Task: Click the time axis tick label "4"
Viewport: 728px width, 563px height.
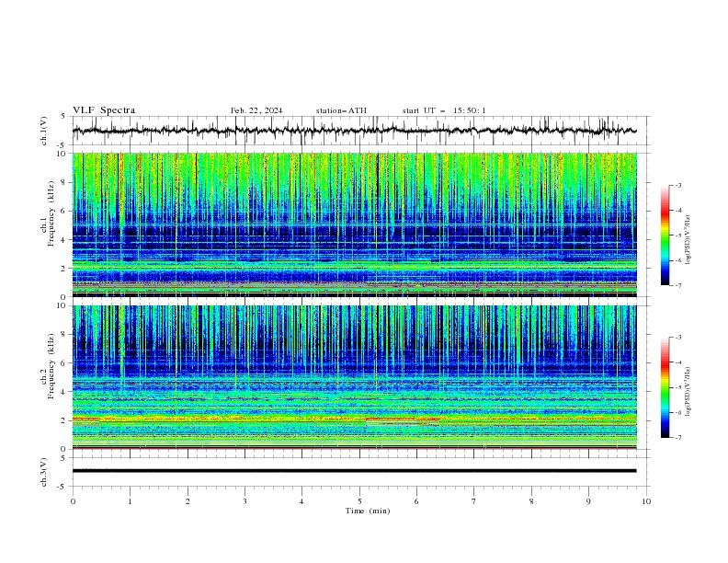Action: click(x=301, y=501)
